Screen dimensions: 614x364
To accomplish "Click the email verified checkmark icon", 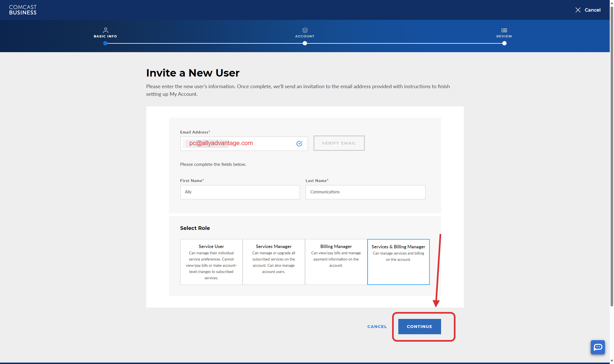I will 299,143.
